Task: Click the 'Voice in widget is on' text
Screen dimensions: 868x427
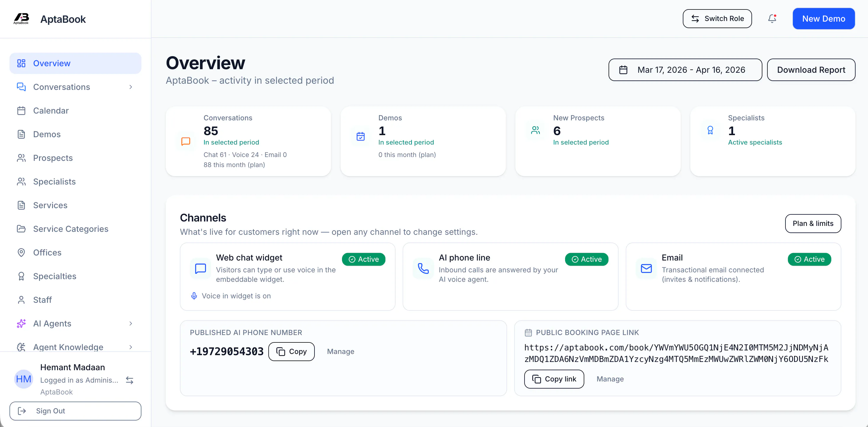Action: coord(236,296)
